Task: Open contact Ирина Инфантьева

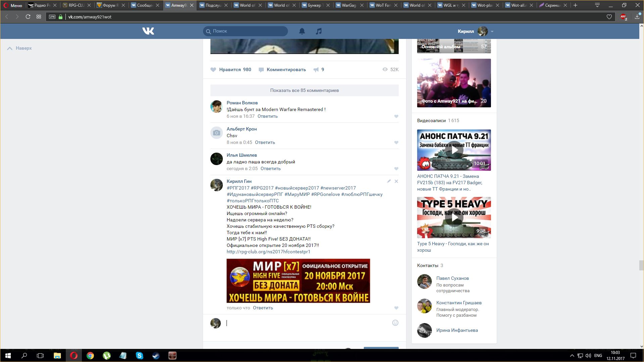Action: tap(457, 330)
